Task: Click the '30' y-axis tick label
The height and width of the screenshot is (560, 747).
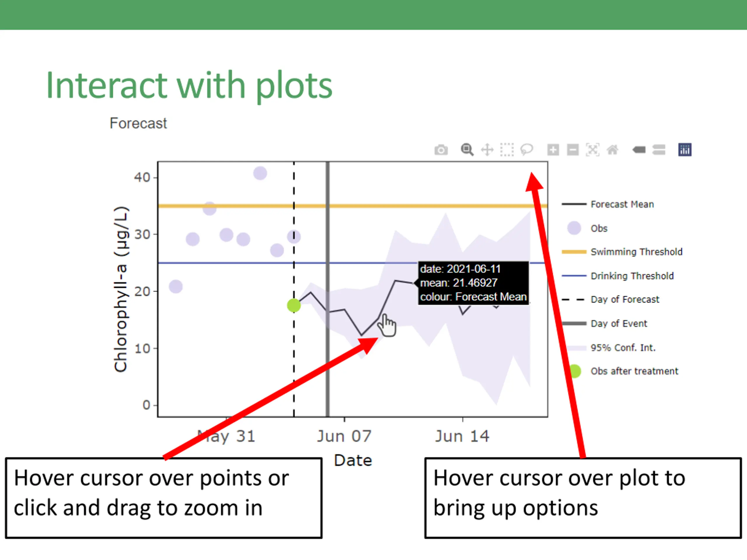Action: pyautogui.click(x=142, y=234)
